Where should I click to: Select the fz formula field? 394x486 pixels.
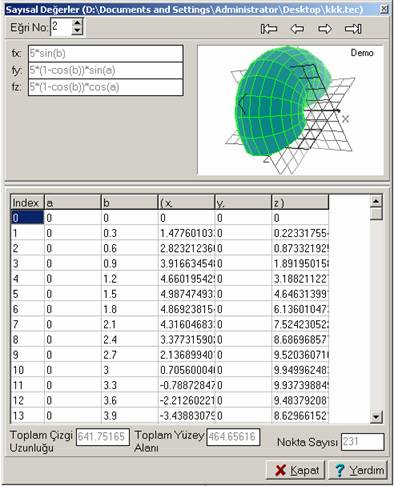(x=106, y=87)
